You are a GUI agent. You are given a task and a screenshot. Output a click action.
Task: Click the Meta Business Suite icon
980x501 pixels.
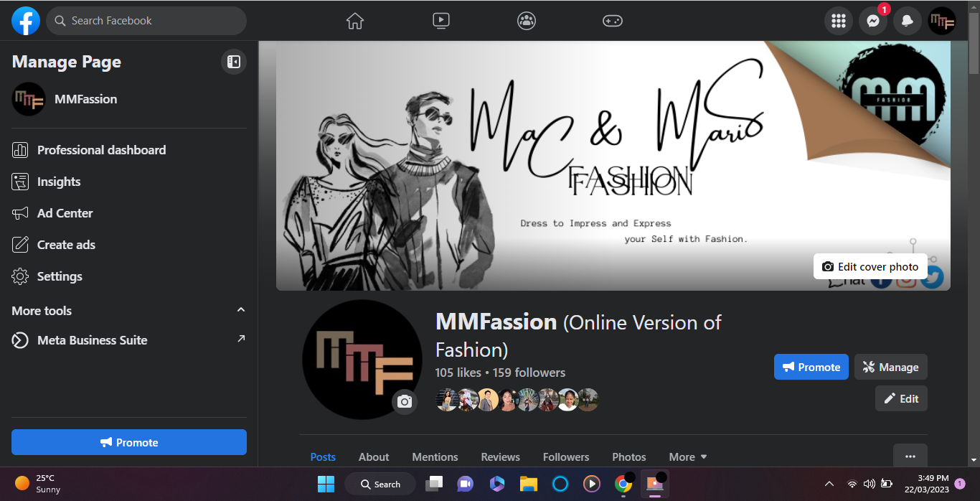20,340
